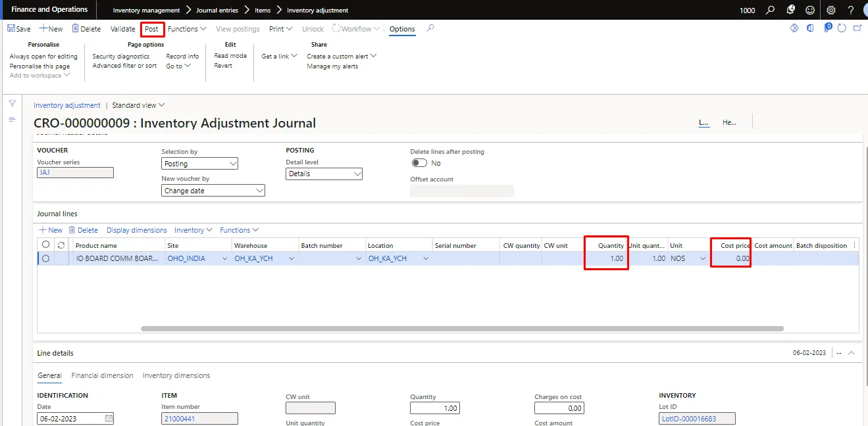Viewport: 868px width, 426px height.
Task: Select the IO BOARD row radio circle
Action: coord(45,258)
